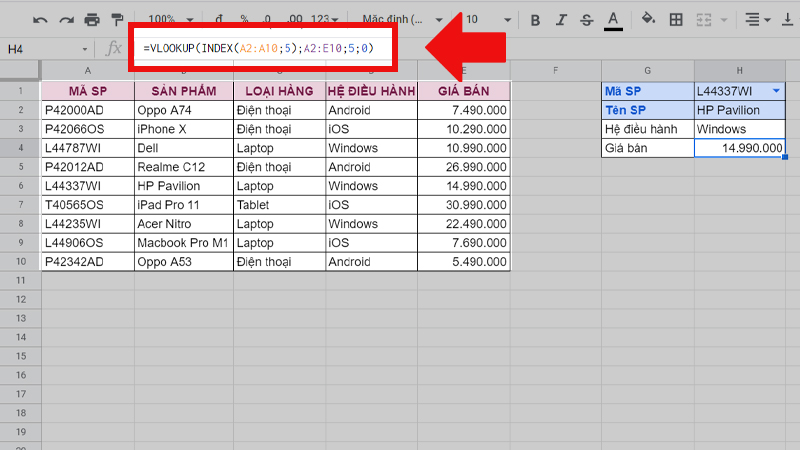Image resolution: width=800 pixels, height=450 pixels.
Task: Select cell Dell
Action: tap(184, 148)
